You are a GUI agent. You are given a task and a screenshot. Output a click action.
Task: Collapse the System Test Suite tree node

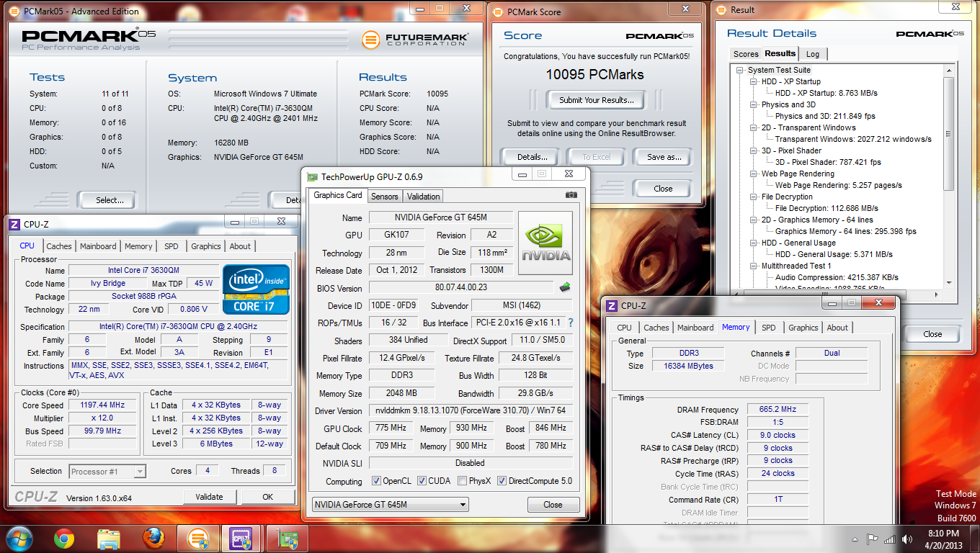[x=739, y=71]
